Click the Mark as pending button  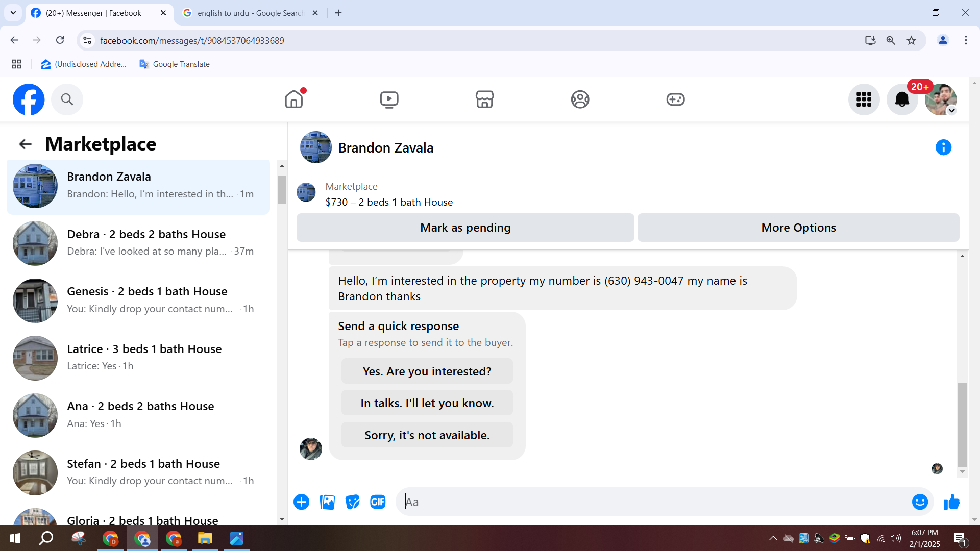pos(465,228)
